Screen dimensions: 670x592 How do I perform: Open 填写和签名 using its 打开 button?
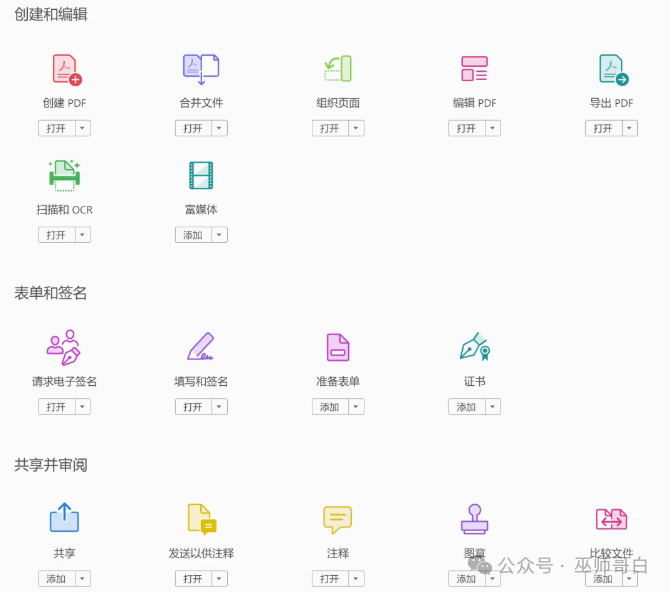(x=194, y=406)
